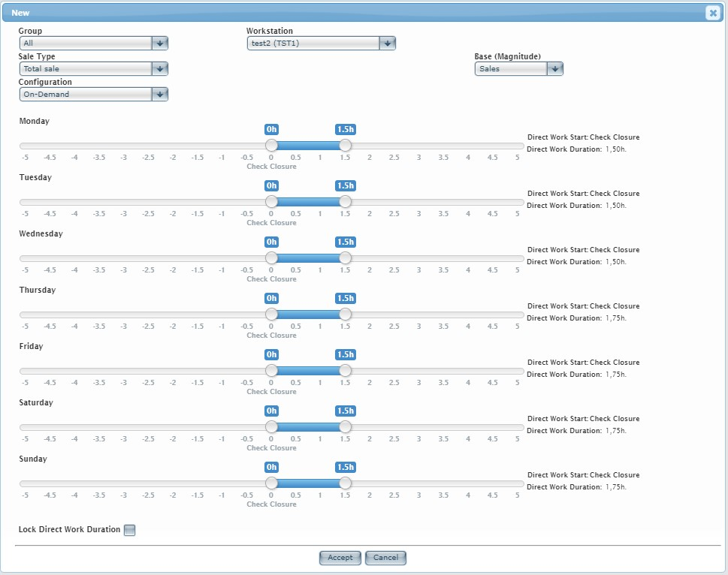Click Tuesday slider's 1.5h end handle
The height and width of the screenshot is (575, 728).
345,202
